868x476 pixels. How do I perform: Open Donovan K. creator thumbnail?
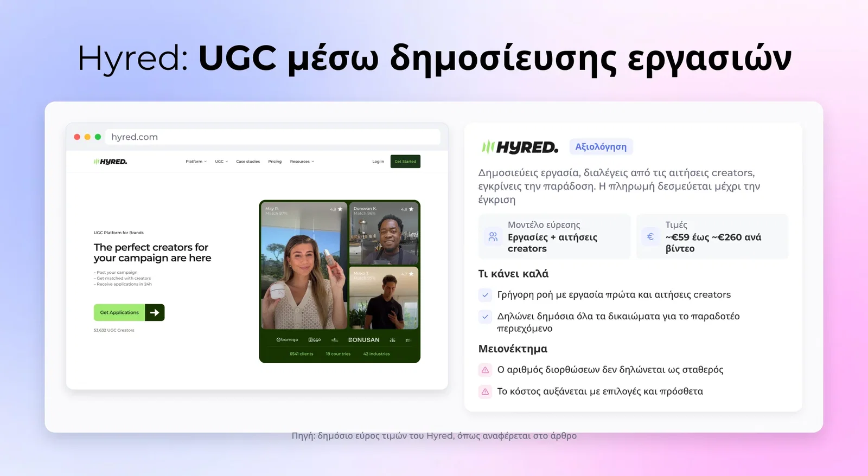[384, 233]
